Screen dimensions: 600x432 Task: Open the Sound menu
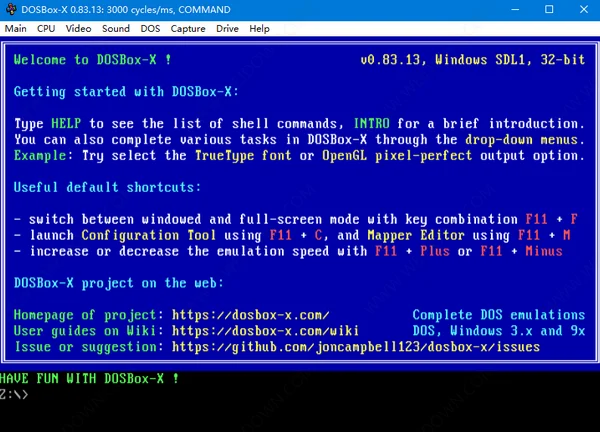point(116,29)
